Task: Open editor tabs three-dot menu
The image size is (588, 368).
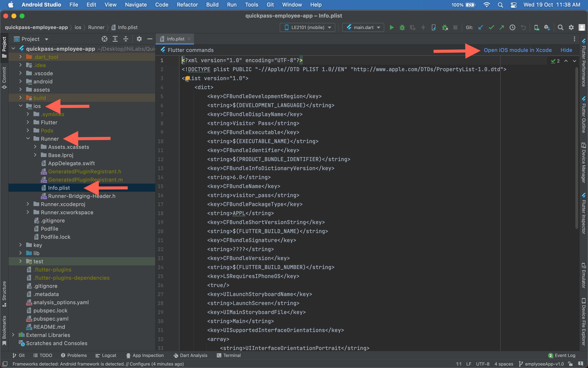Action: 574,39
